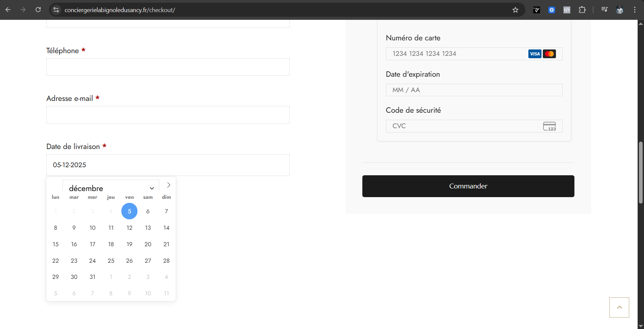Open the Chrome three-dot menu

[635, 10]
